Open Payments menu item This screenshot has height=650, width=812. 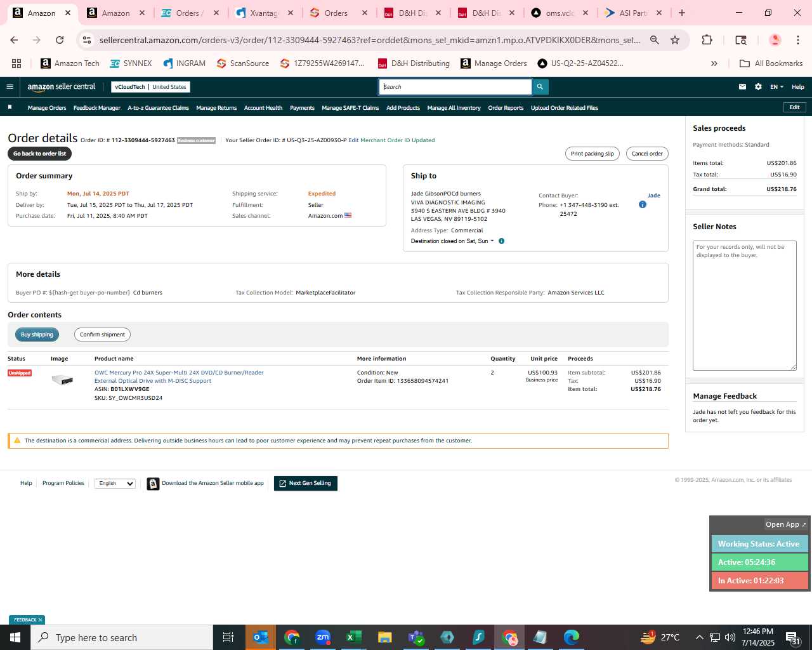302,108
